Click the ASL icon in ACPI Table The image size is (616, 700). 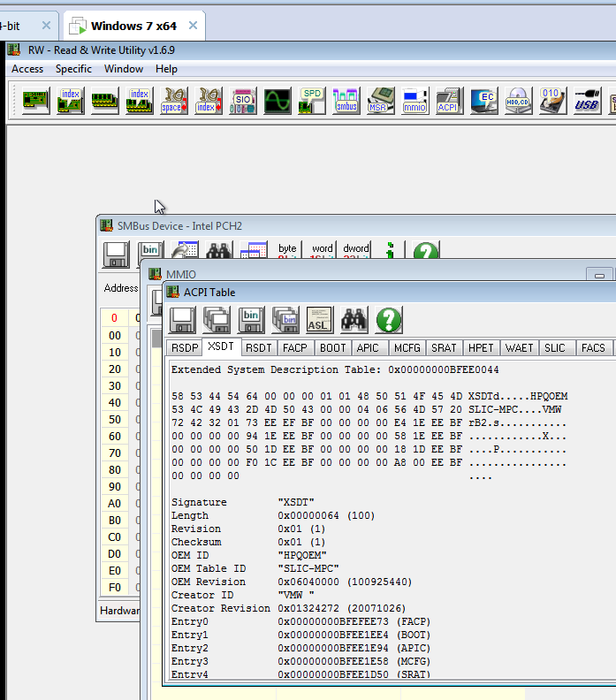320,320
